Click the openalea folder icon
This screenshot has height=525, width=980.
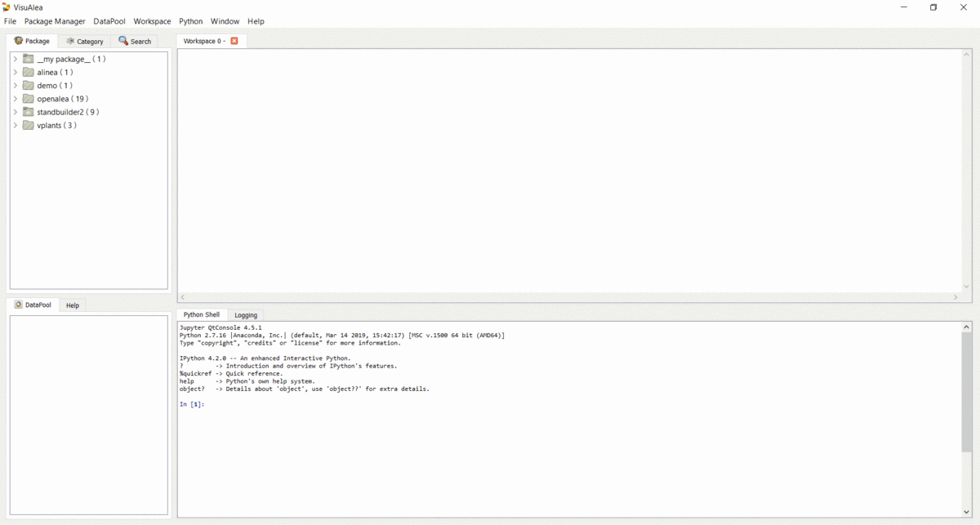click(29, 99)
